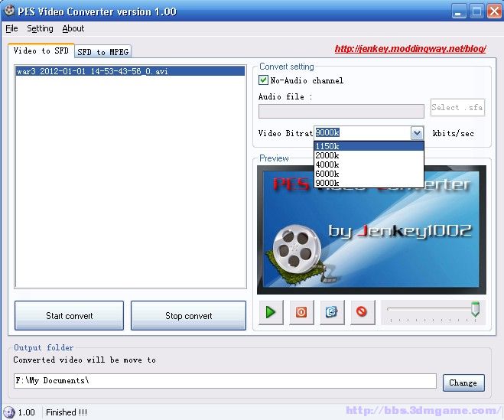
Task: Open the File menu
Action: tap(12, 28)
